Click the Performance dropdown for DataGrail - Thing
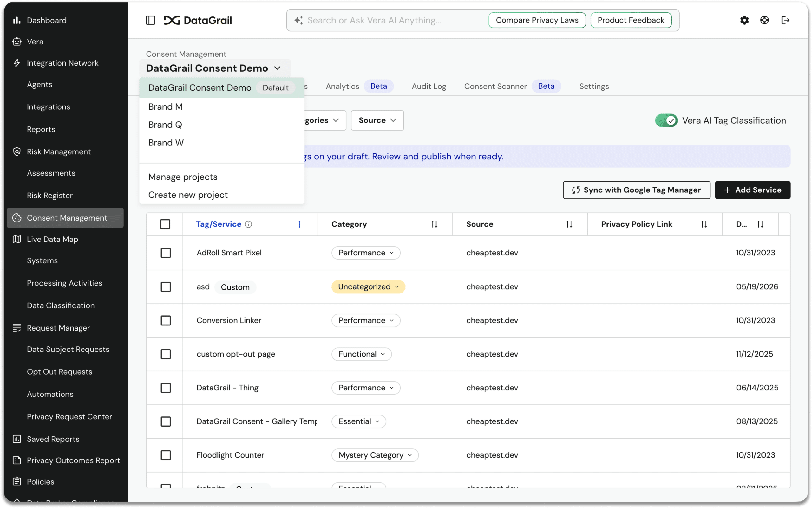 point(365,388)
